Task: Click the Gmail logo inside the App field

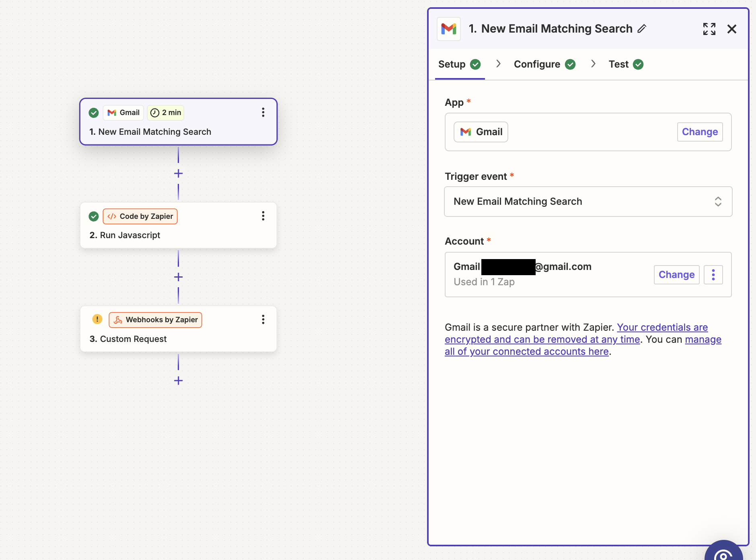Action: (x=466, y=132)
